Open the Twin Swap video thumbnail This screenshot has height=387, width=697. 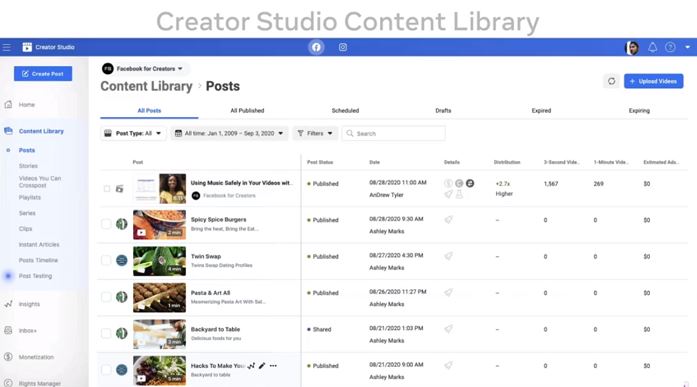pyautogui.click(x=160, y=261)
